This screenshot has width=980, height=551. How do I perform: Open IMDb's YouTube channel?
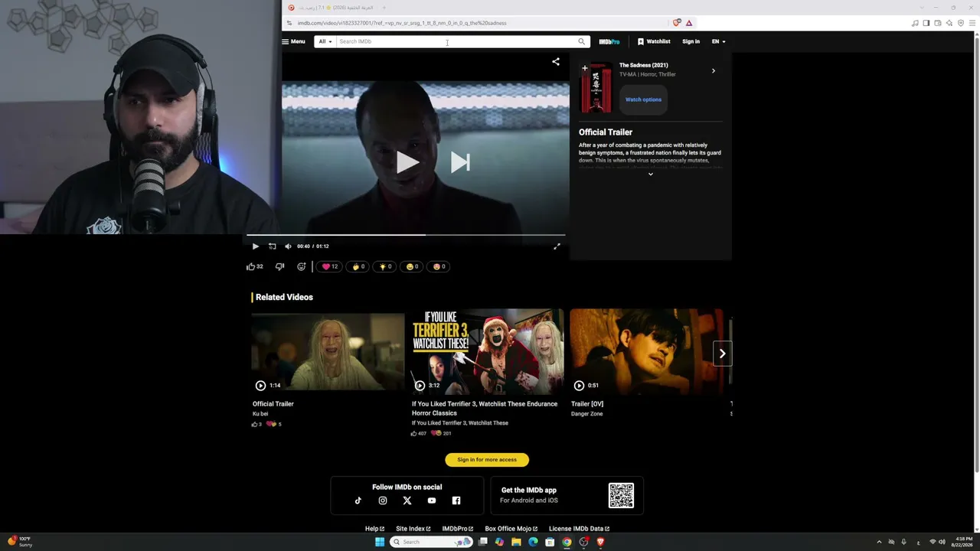[x=432, y=500]
